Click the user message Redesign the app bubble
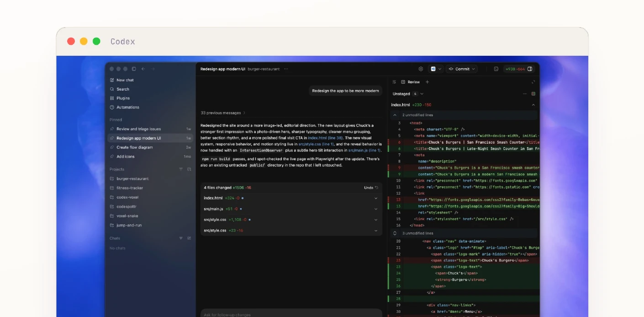Image resolution: width=644 pixels, height=317 pixels. (x=345, y=91)
